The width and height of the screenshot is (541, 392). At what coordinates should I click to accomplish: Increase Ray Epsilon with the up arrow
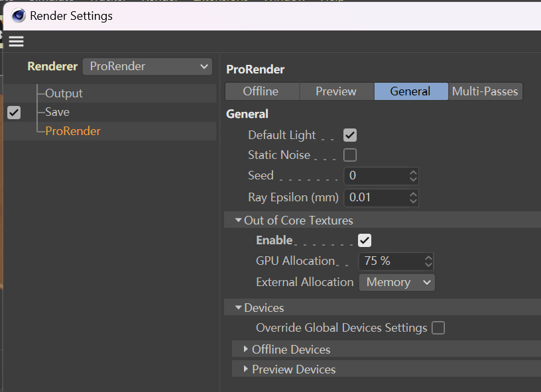pos(413,194)
